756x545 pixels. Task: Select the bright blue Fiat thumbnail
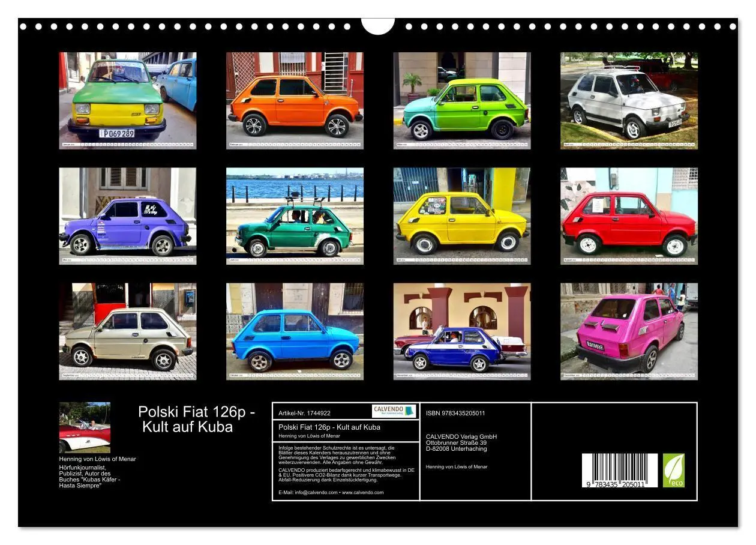point(295,331)
